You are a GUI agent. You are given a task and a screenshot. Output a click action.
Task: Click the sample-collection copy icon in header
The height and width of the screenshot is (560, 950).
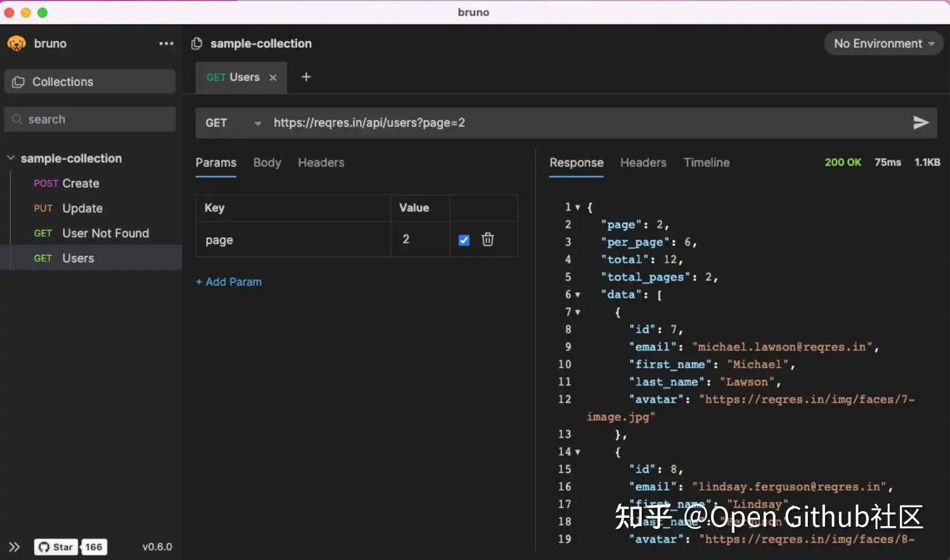coord(197,43)
